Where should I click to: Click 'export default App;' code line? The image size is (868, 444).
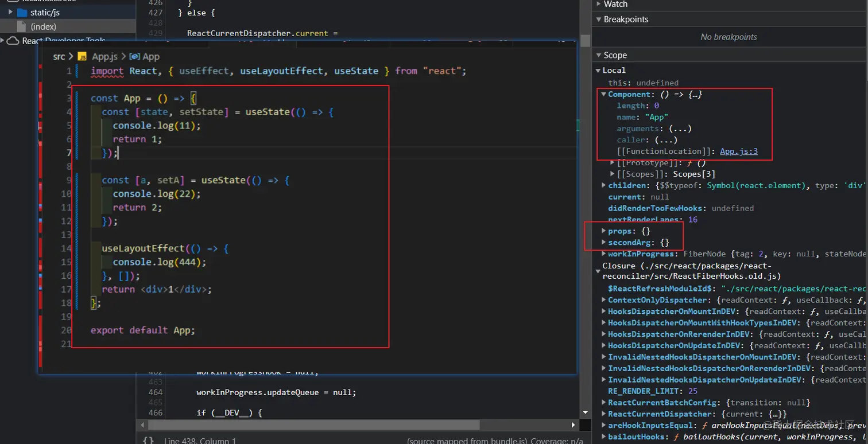coord(142,330)
